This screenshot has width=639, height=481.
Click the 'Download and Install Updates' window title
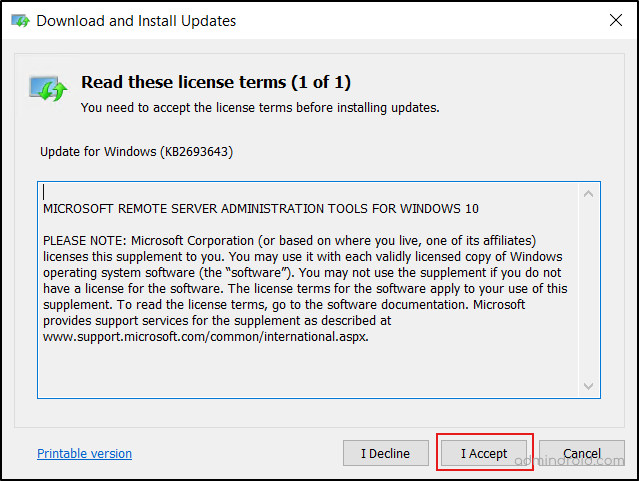[x=137, y=20]
